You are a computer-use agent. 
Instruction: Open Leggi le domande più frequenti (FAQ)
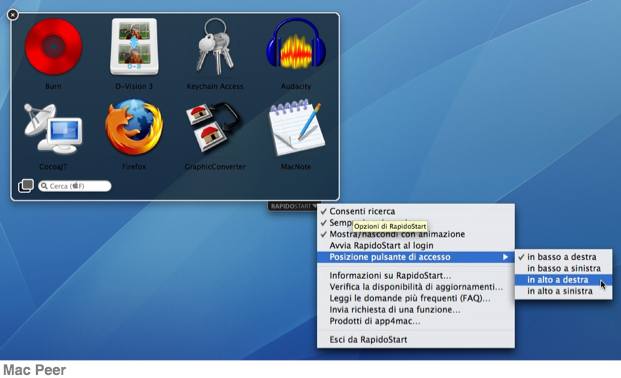(416, 298)
